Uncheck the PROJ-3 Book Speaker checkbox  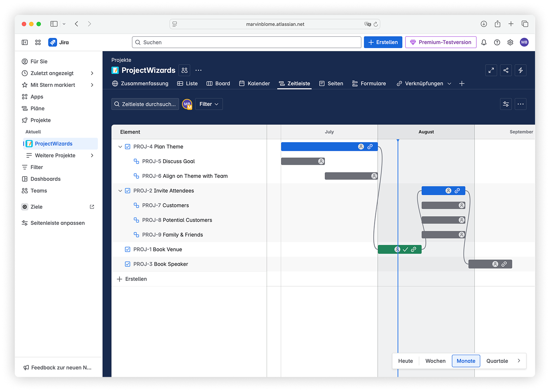pos(127,264)
